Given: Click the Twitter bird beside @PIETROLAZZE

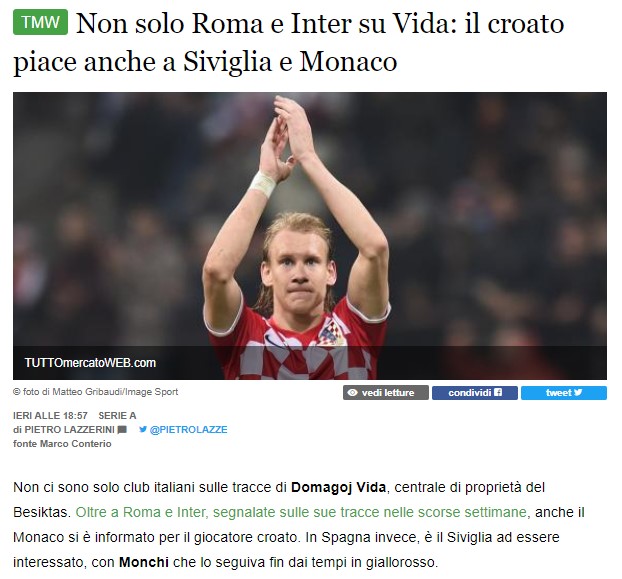Looking at the screenshot, I should point(143,429).
